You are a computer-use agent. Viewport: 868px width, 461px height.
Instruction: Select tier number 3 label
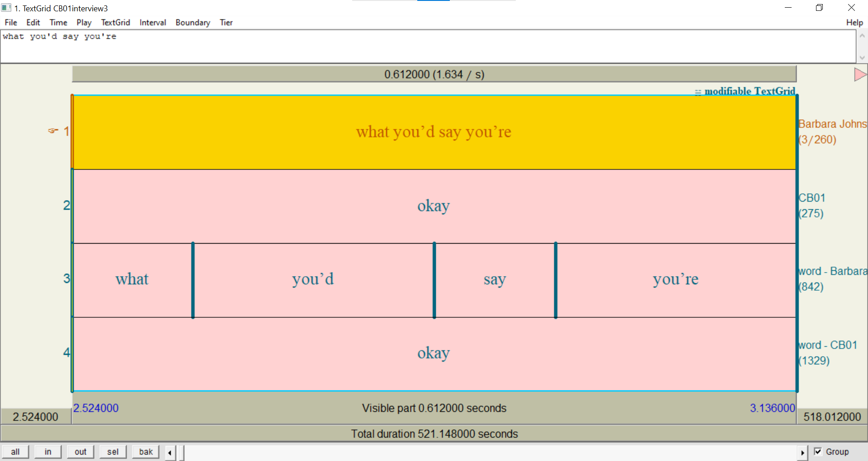pos(66,278)
